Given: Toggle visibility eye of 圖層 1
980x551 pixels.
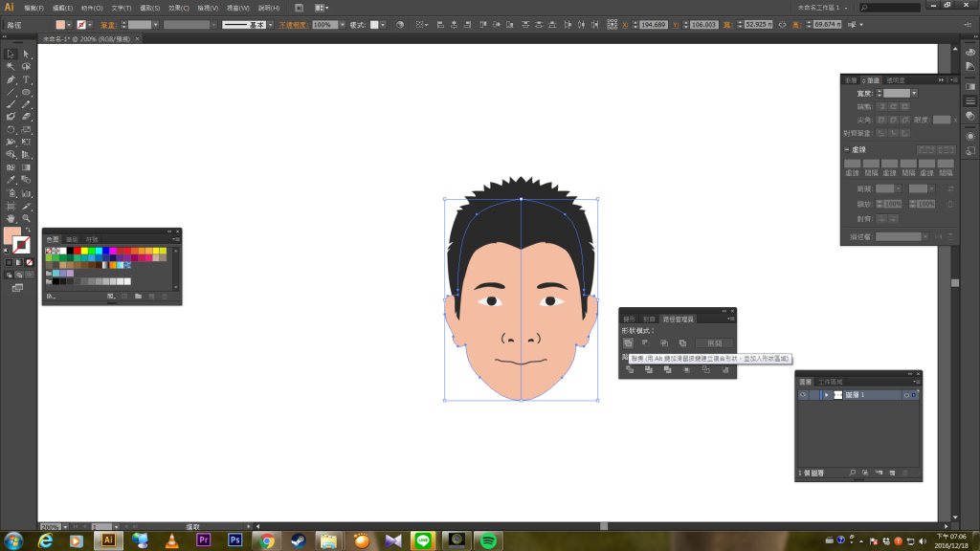Looking at the screenshot, I should pyautogui.click(x=803, y=395).
